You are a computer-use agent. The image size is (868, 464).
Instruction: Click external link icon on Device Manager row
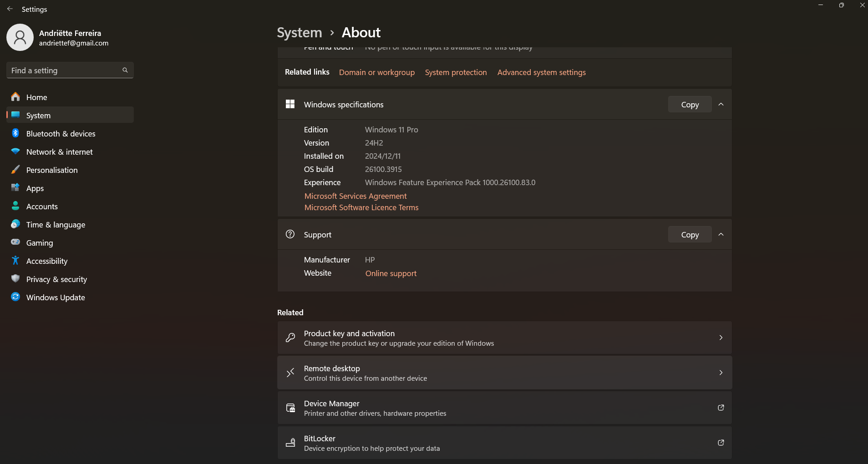(x=721, y=408)
